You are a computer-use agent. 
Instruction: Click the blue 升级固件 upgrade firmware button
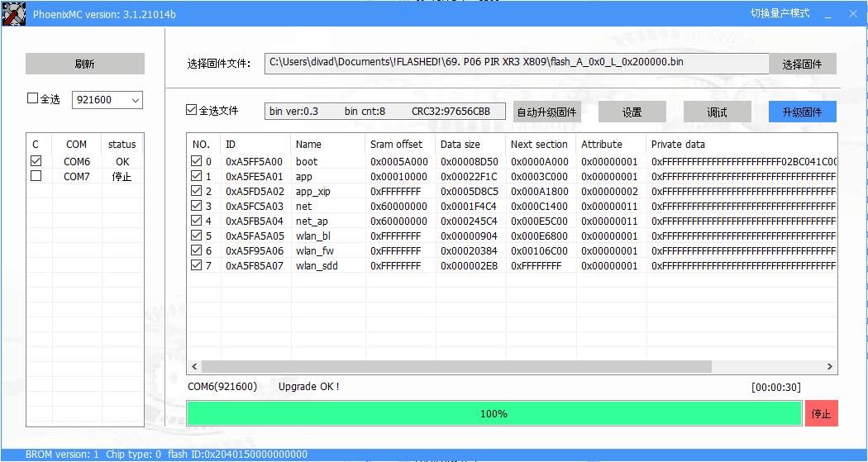pyautogui.click(x=802, y=112)
